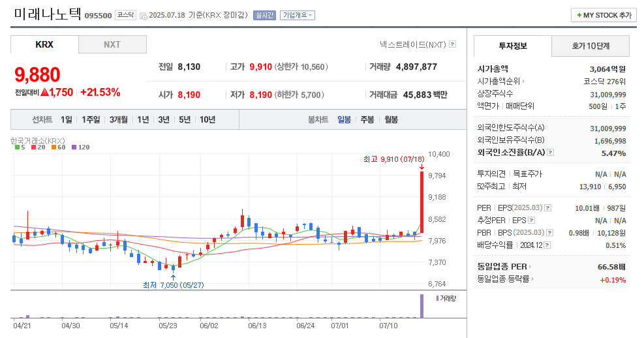The width and height of the screenshot is (644, 338).
Task: Click help icon beside 추정PER EPS
Action: (x=532, y=220)
